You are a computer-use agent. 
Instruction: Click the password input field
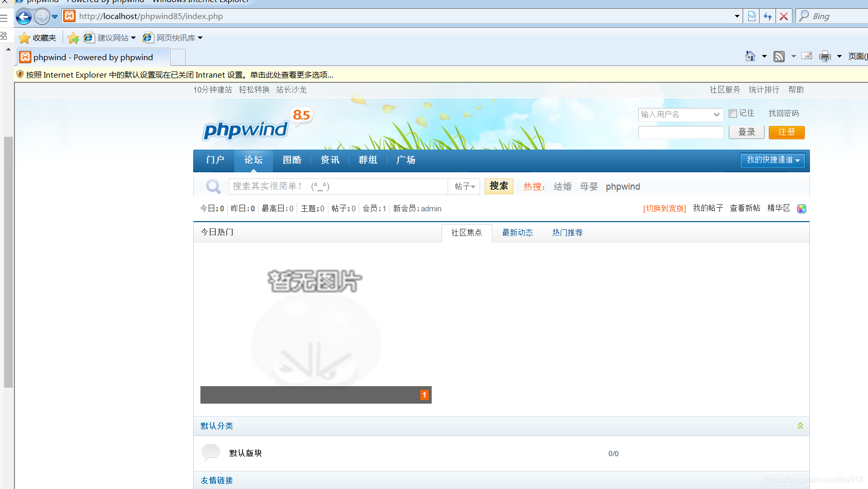click(680, 132)
